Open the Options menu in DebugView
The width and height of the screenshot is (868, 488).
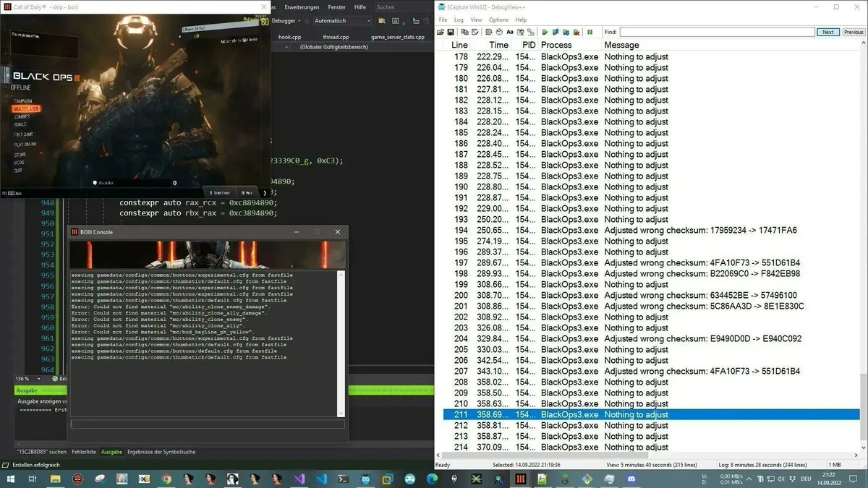pos(498,20)
